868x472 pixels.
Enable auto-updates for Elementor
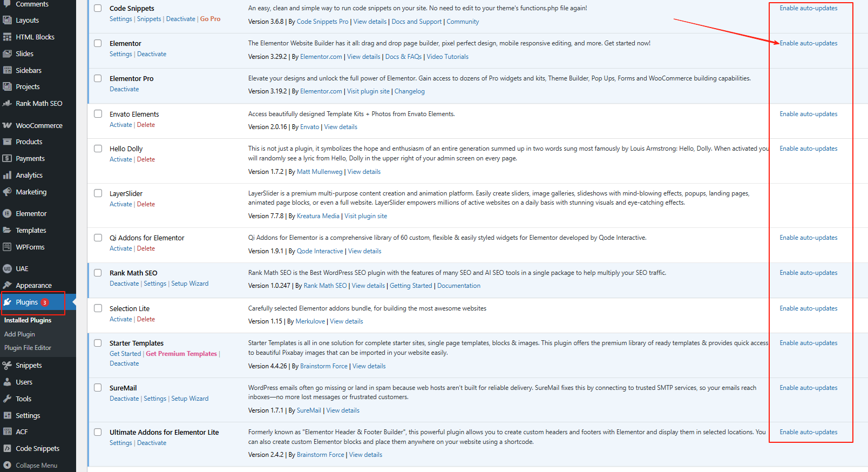coord(809,43)
